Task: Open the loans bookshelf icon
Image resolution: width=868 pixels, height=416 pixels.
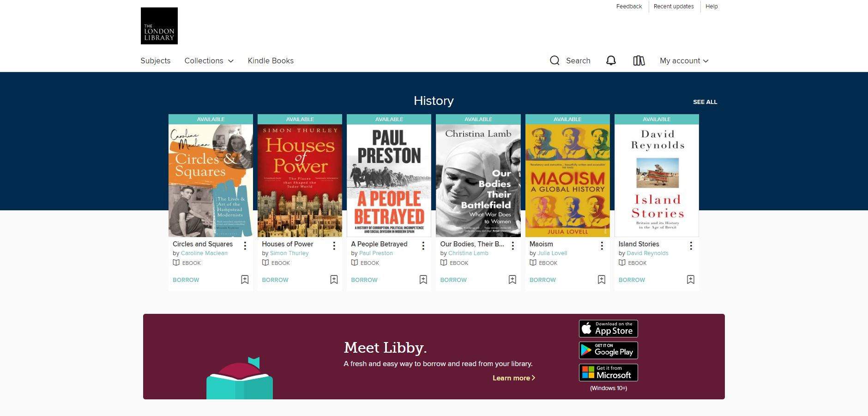Action: click(x=639, y=61)
